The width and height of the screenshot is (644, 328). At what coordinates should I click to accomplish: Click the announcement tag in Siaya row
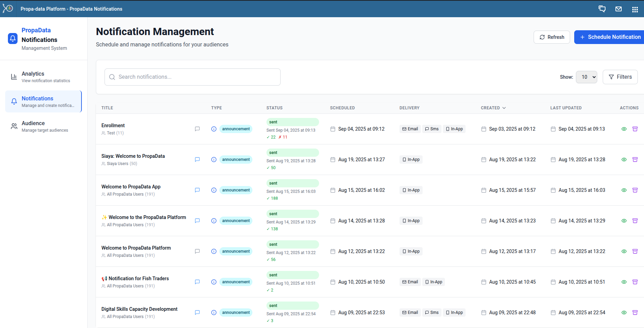click(x=236, y=160)
